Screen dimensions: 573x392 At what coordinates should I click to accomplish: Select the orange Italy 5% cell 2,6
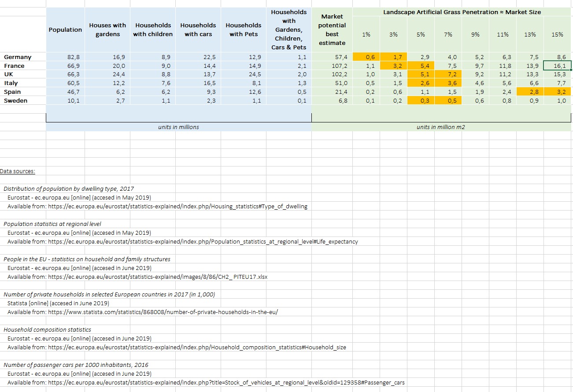click(x=421, y=83)
